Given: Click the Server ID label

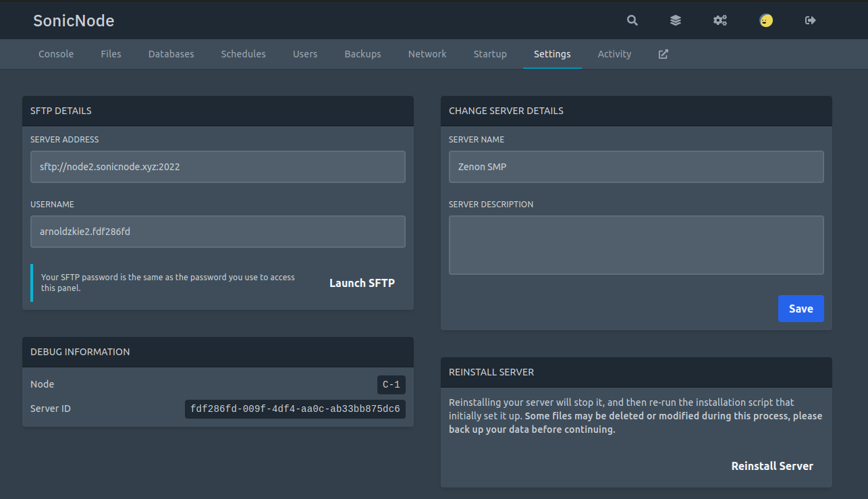Looking at the screenshot, I should point(51,409).
